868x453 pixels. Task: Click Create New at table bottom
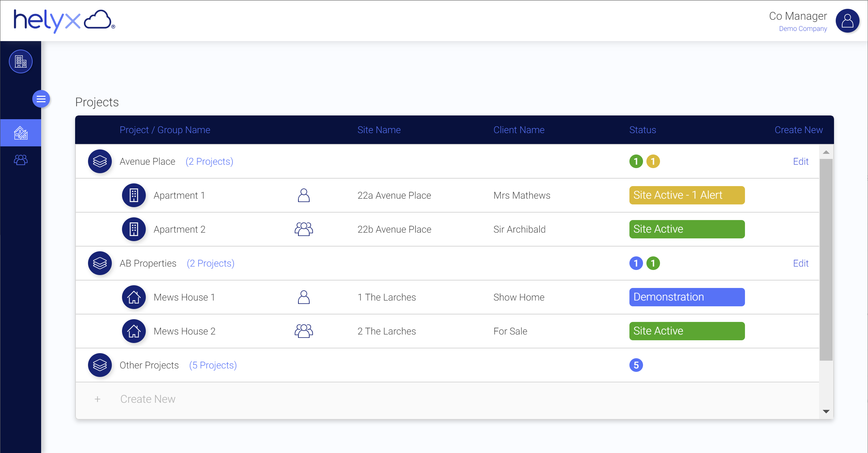coord(148,399)
